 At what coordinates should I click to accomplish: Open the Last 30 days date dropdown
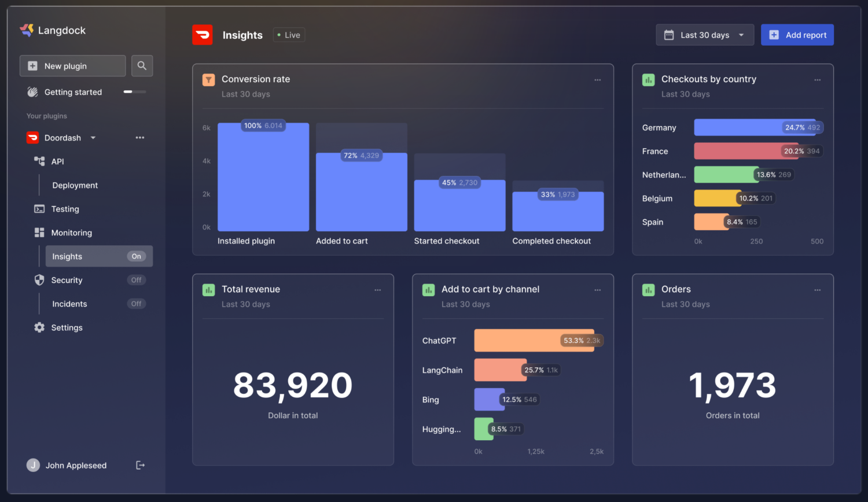(705, 35)
